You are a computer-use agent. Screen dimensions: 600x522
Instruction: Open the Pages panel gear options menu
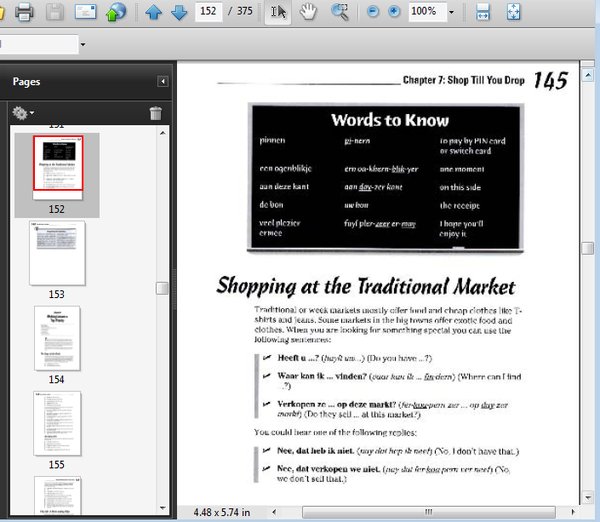click(22, 114)
